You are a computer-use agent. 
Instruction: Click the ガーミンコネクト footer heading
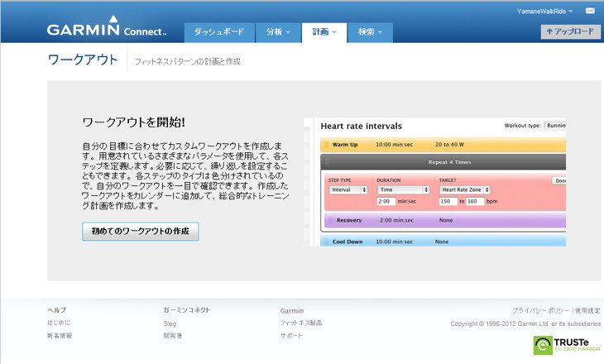point(187,309)
